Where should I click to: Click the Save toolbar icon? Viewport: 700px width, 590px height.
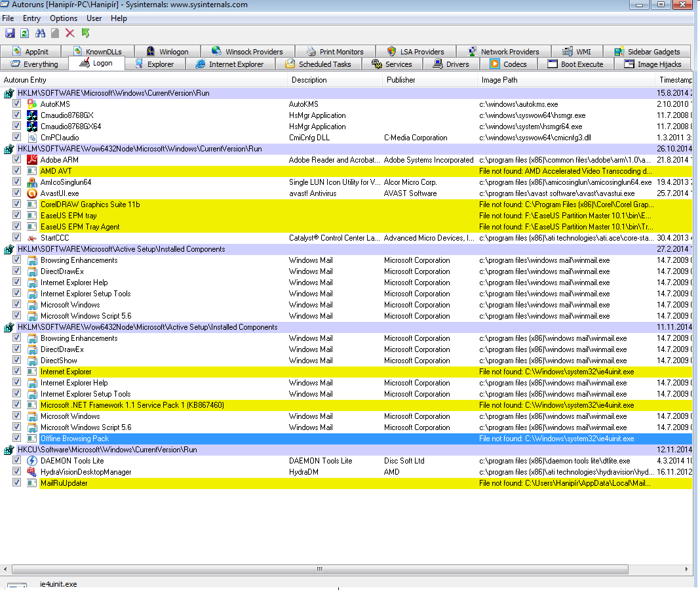coord(10,33)
